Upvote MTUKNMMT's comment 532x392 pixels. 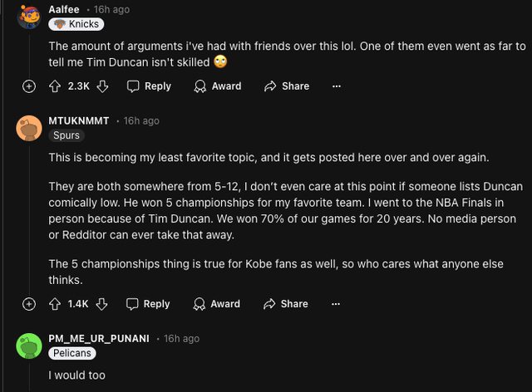[55, 304]
